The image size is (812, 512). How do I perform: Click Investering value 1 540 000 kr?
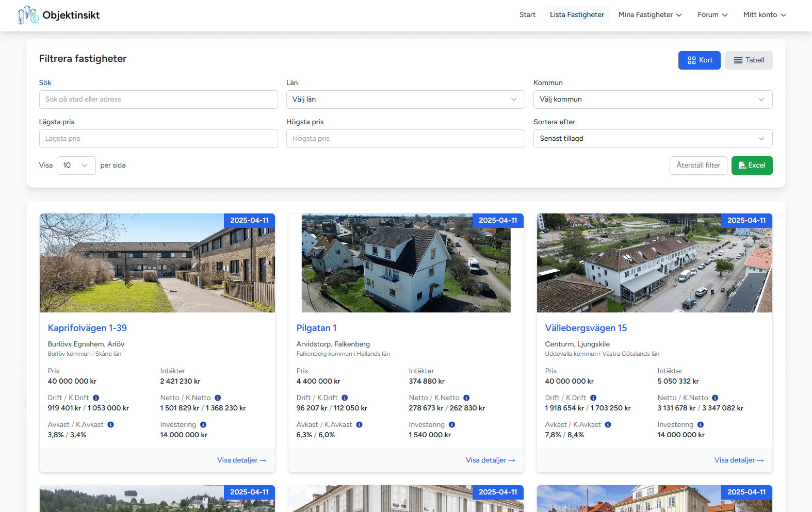coord(430,435)
